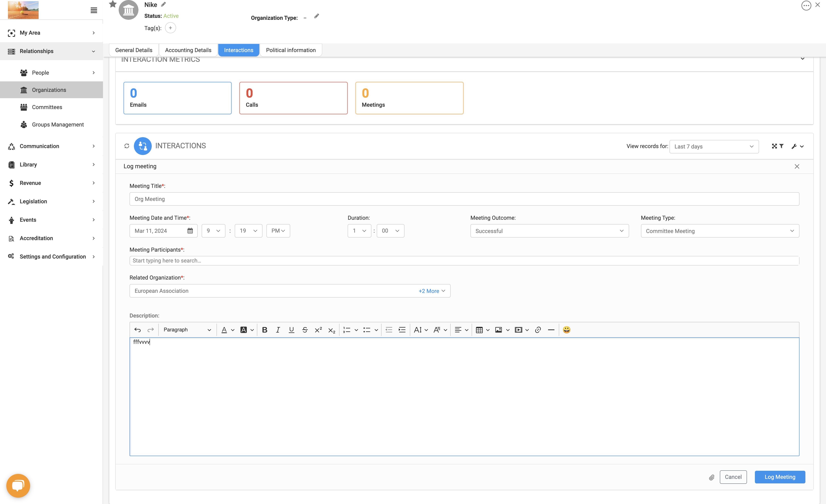Click the Log Meeting button
Viewport: 826px width, 504px height.
[780, 477]
